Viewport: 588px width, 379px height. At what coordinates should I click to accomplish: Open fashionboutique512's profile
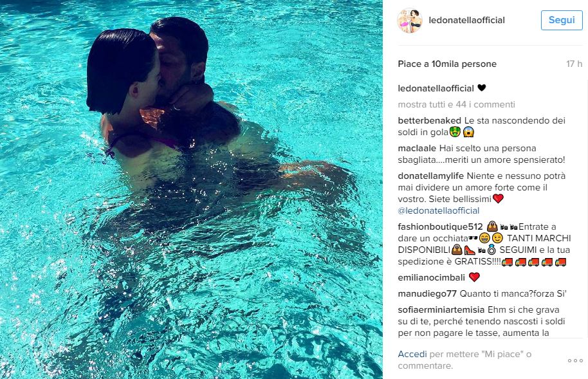(440, 226)
